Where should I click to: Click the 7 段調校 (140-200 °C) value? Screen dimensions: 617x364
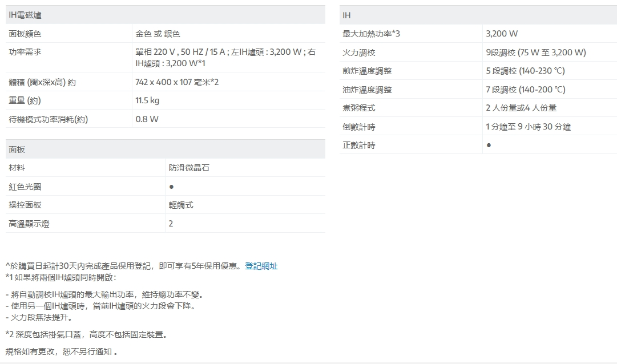525,90
